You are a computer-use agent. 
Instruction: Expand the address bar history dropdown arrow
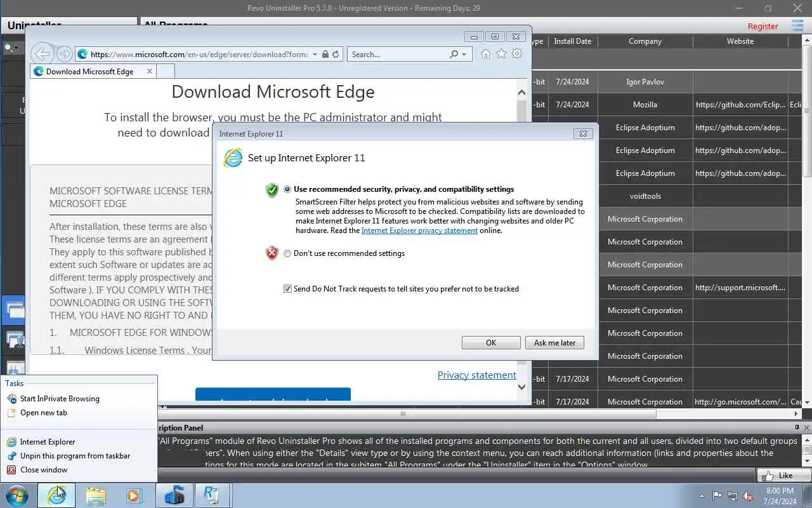315,55
